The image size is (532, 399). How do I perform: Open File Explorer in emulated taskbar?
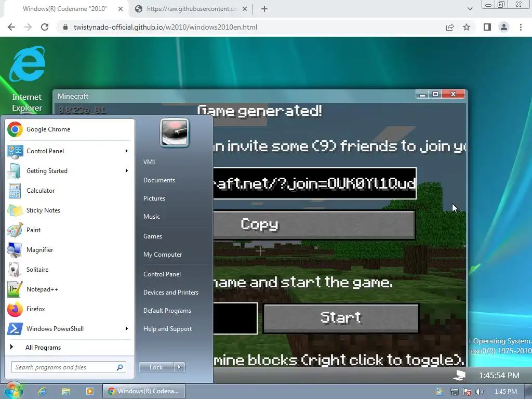pos(66,391)
